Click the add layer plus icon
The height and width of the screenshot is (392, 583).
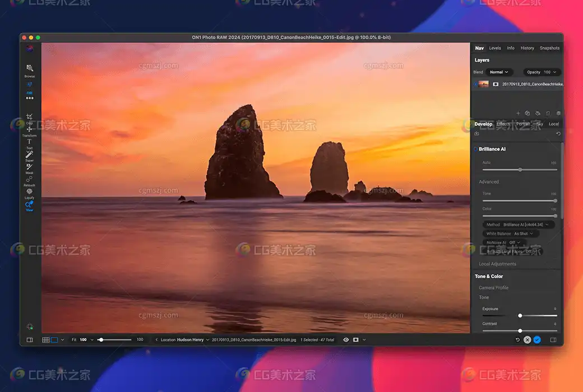(518, 114)
